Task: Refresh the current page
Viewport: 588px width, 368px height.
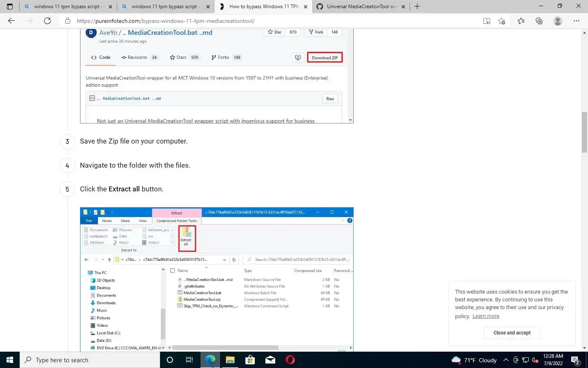Action: [47, 21]
